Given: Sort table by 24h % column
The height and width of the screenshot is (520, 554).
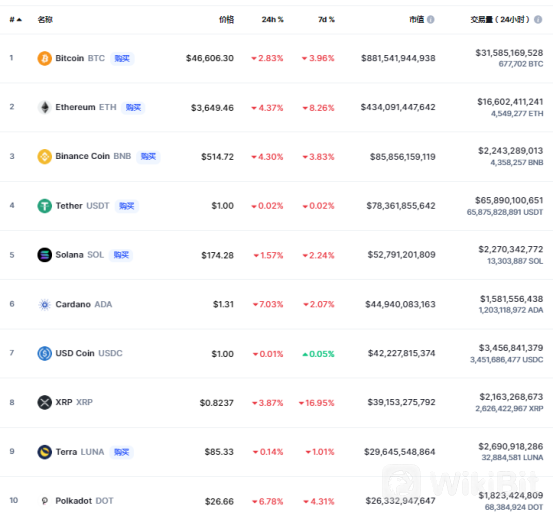Looking at the screenshot, I should (x=272, y=19).
